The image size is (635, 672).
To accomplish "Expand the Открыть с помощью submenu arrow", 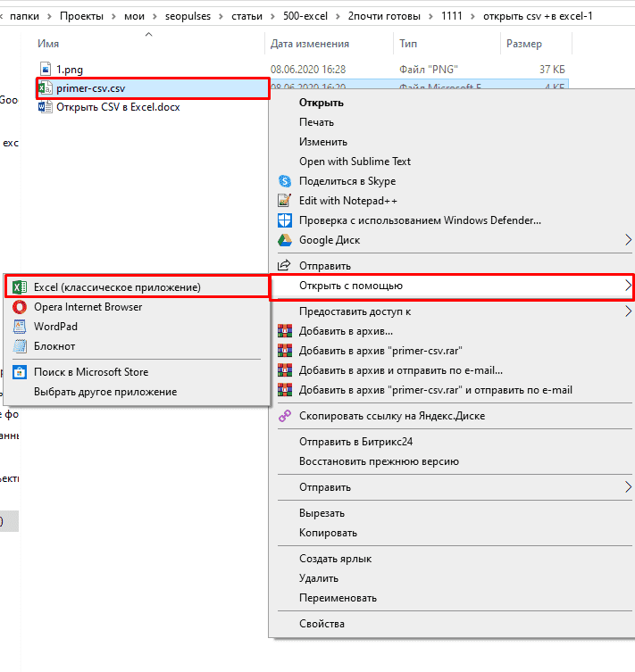I will click(x=628, y=286).
